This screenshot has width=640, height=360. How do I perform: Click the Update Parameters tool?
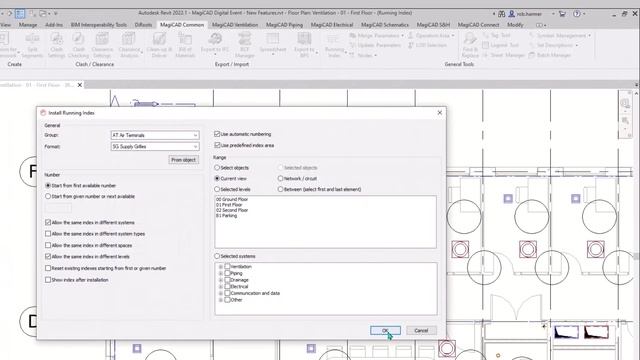[x=375, y=45]
